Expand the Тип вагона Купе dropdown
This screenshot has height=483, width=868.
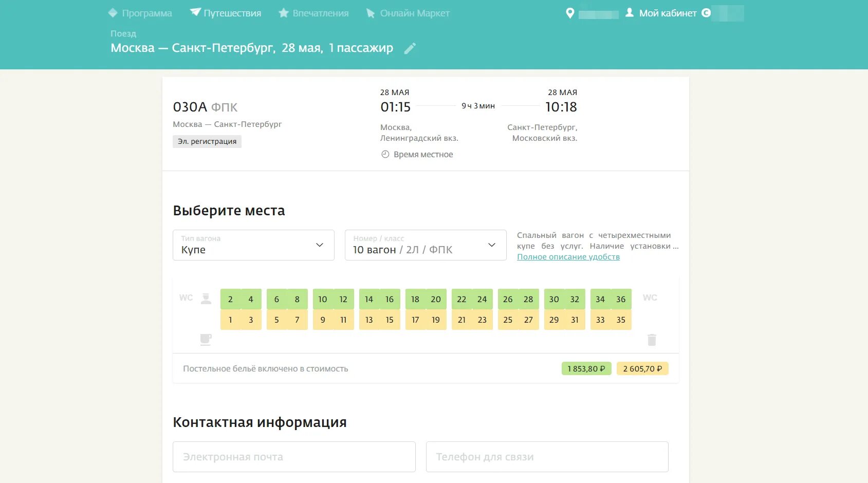tap(253, 245)
